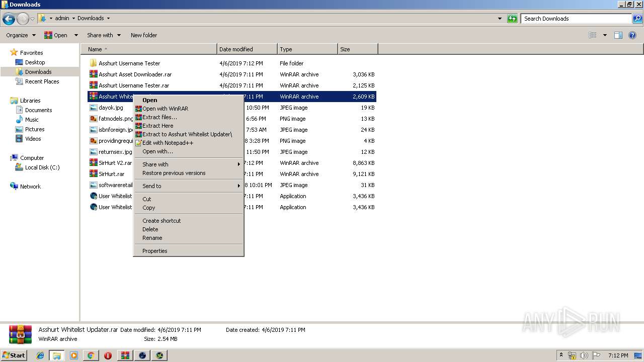The image size is (644, 362).
Task: Extract to Asshurt Whitelist Updater folder
Action: [x=189, y=134]
